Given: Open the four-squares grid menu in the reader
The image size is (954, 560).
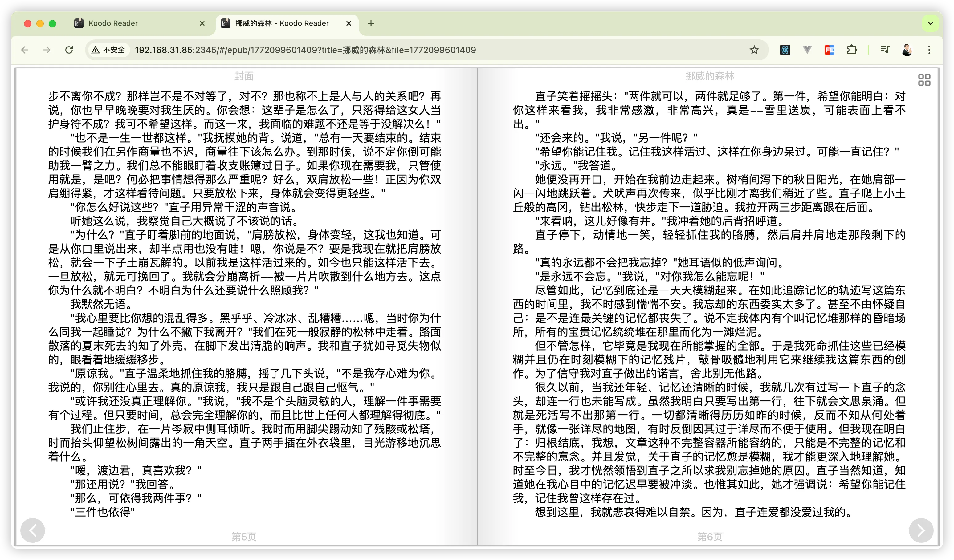Looking at the screenshot, I should click(x=924, y=80).
